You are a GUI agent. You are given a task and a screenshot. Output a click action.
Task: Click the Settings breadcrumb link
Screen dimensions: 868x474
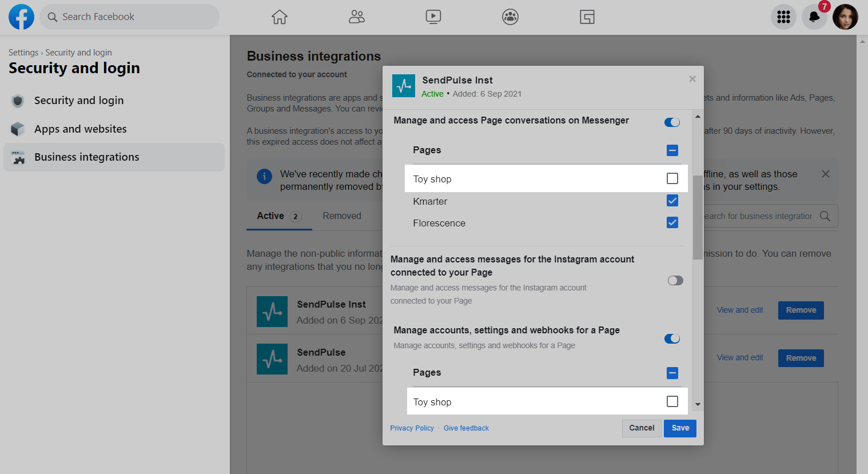pos(23,53)
